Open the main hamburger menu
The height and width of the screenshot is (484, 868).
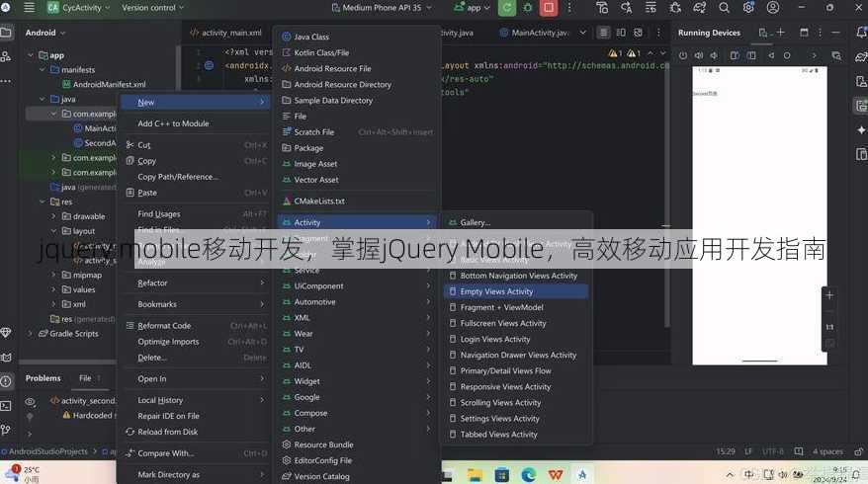coord(29,8)
